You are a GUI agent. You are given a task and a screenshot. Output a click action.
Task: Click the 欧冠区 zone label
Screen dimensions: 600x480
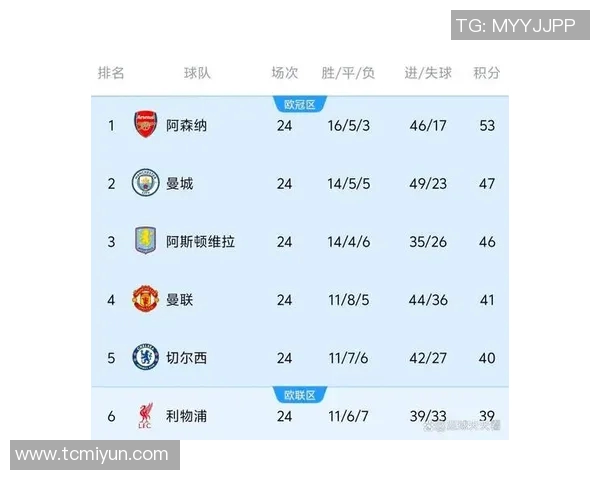[299, 104]
